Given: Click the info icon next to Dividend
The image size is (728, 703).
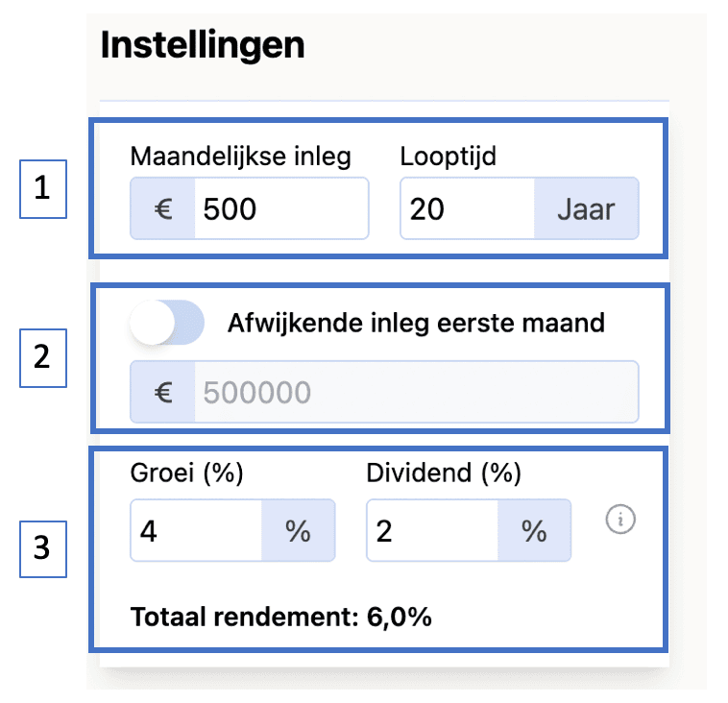Looking at the screenshot, I should tap(621, 521).
